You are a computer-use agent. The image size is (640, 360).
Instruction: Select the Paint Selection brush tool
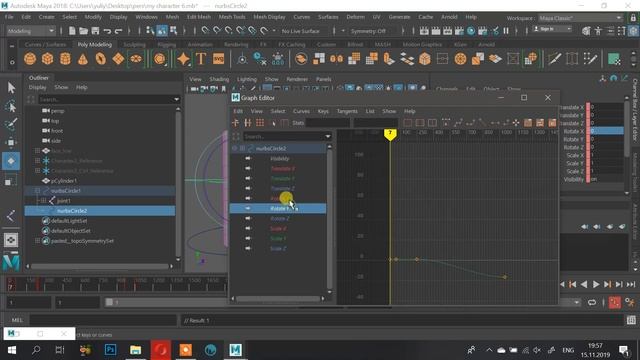(x=11, y=124)
